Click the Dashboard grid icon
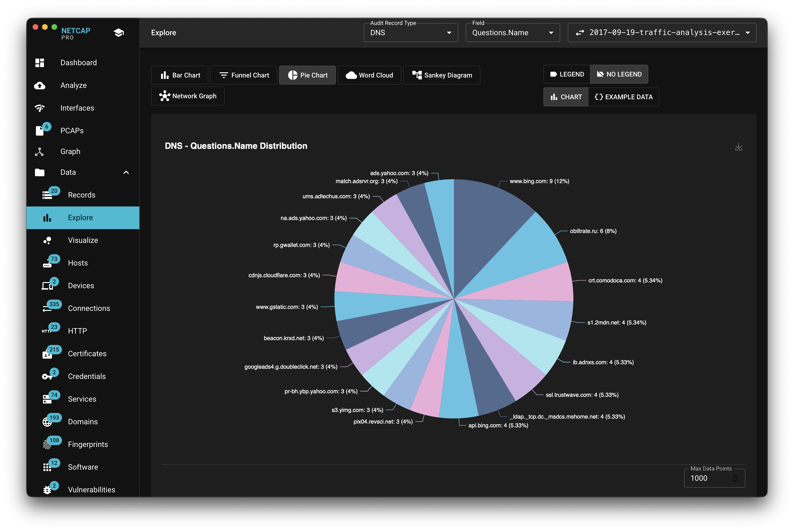The height and width of the screenshot is (532, 794). point(40,63)
